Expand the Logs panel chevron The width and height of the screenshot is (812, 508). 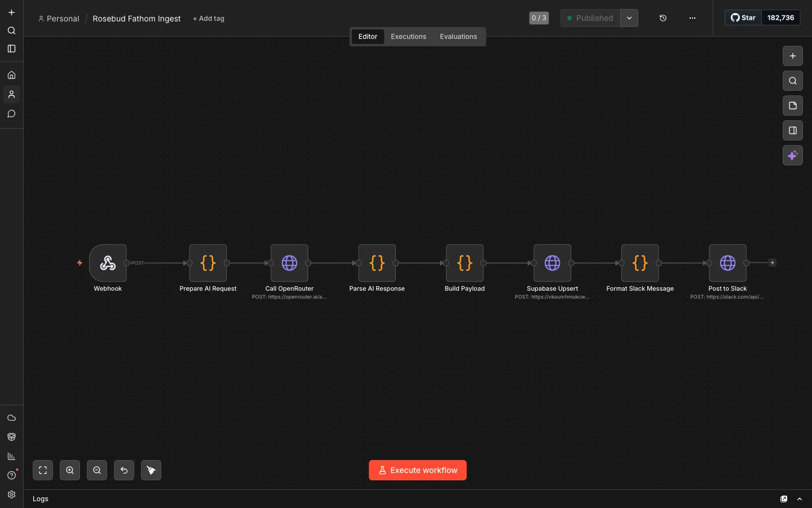800,499
